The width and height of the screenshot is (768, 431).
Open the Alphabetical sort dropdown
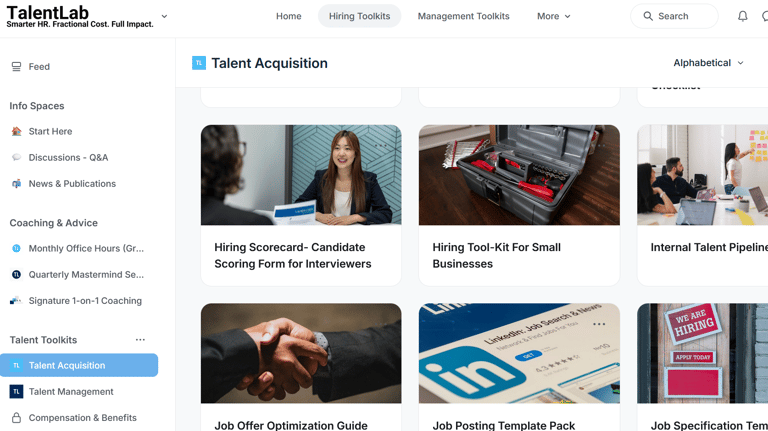click(x=708, y=63)
